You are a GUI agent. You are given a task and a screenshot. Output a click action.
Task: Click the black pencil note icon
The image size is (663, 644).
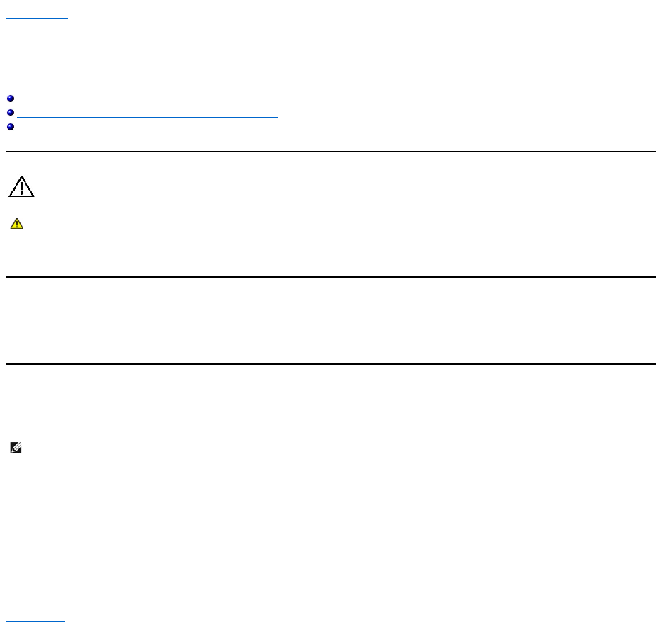16,448
